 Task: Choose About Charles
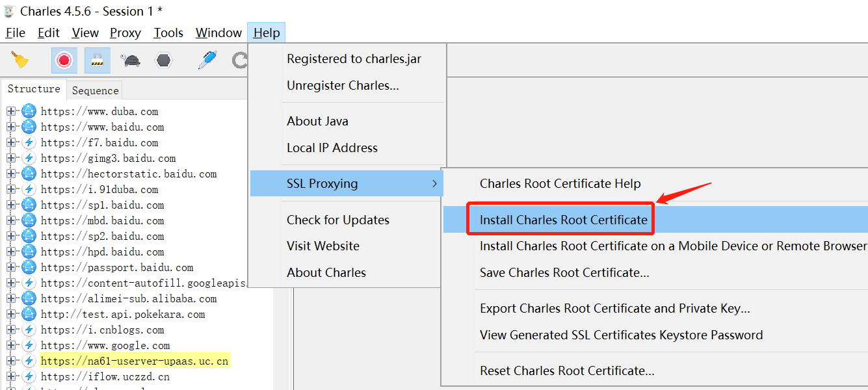326,273
